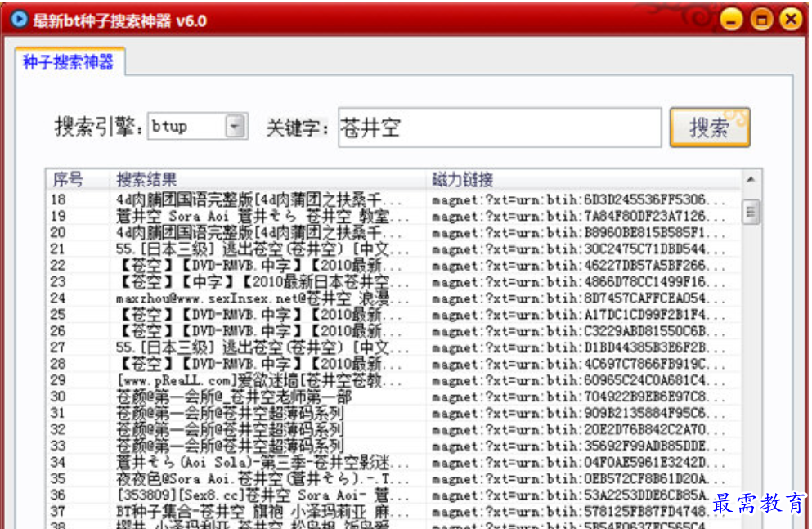
Task: Select result row number 33
Action: coord(393,446)
